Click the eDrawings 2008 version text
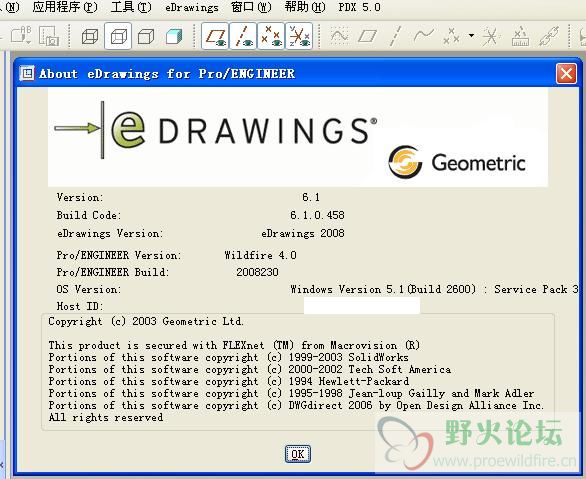This screenshot has height=479, width=586. pos(303,234)
